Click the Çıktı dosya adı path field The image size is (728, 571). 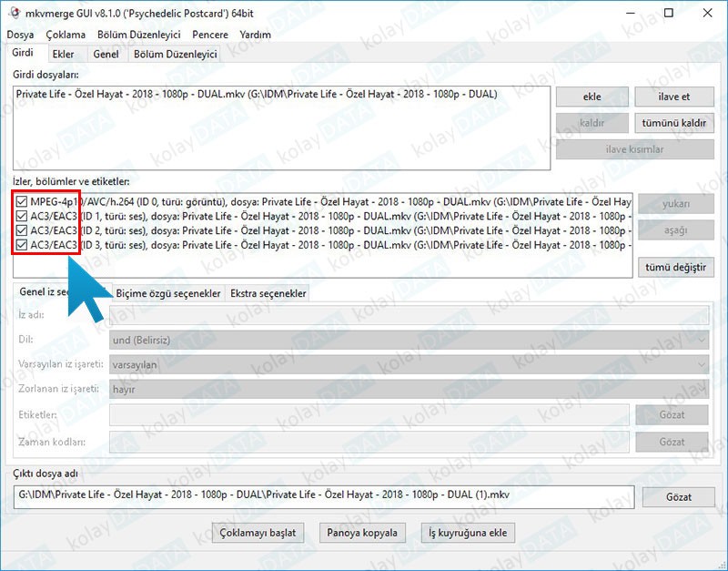(x=323, y=496)
